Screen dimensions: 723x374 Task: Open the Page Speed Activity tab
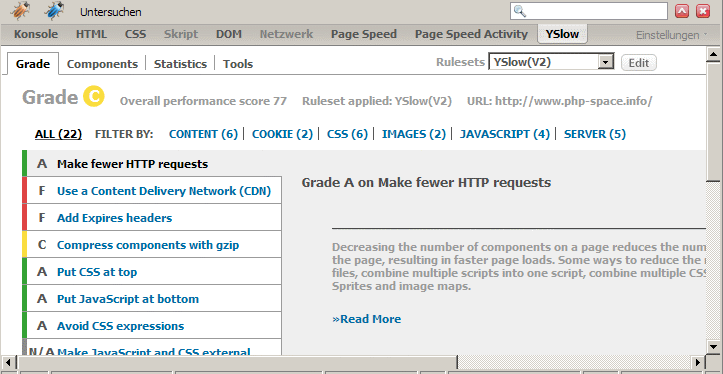[471, 34]
